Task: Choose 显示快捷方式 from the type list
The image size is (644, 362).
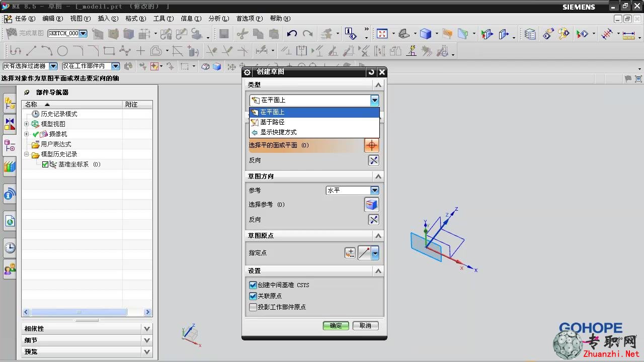Action: (x=314, y=132)
